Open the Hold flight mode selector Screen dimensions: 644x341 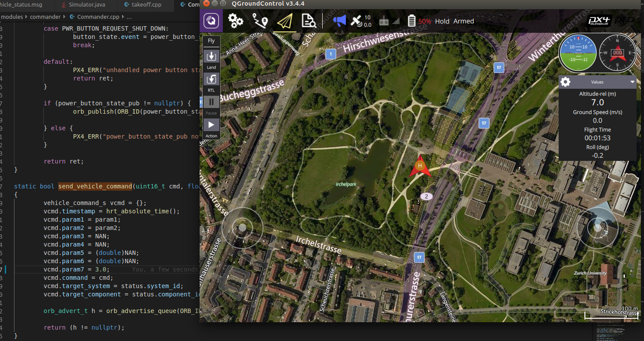(442, 21)
